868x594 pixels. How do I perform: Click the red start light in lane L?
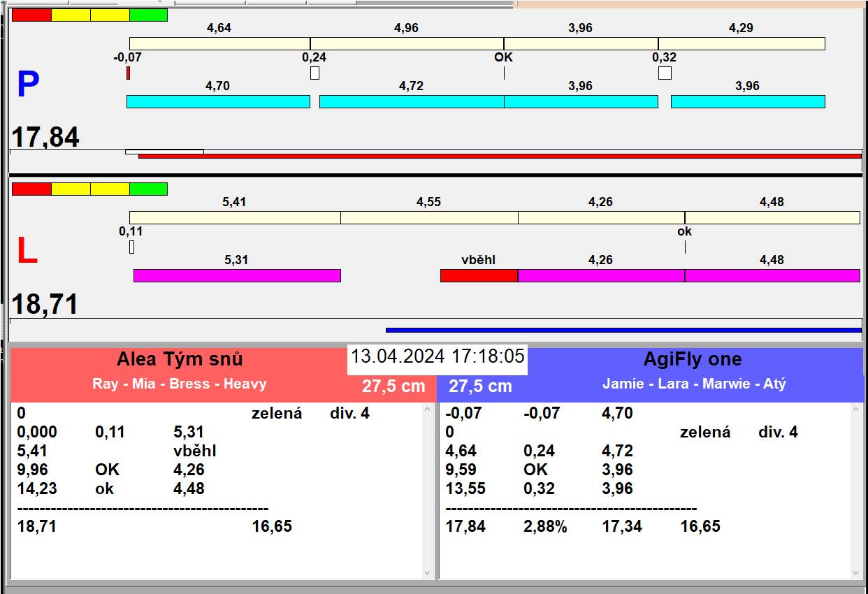pos(31,189)
